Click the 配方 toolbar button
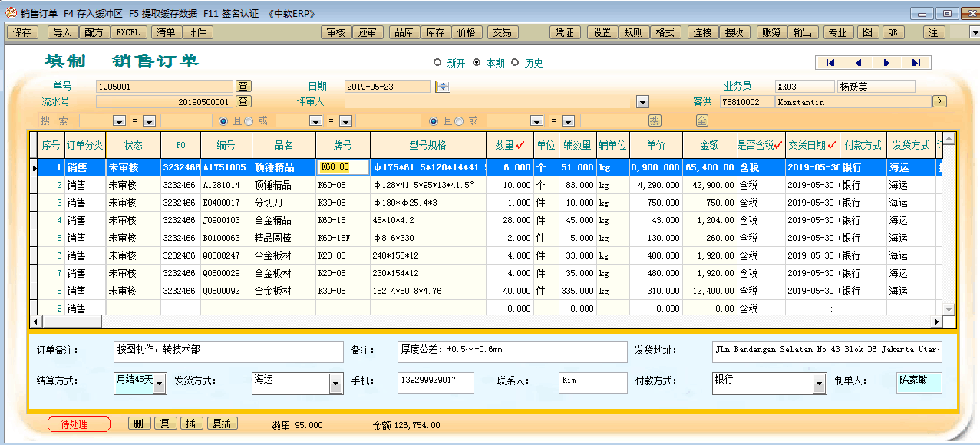This screenshot has width=980, height=445. (94, 32)
